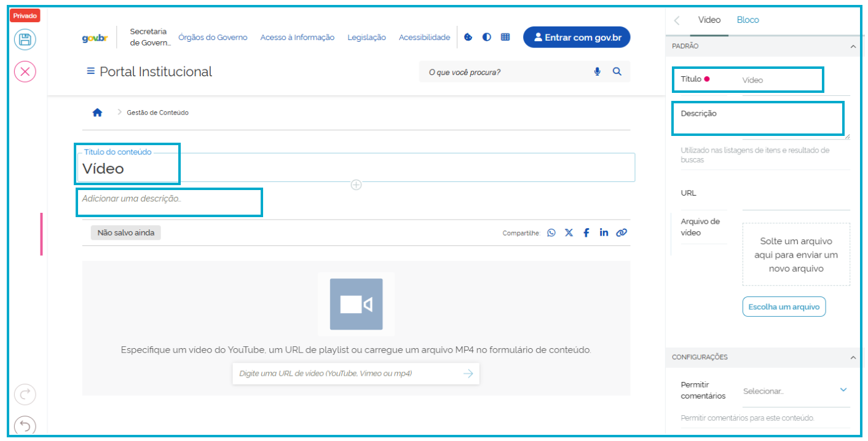Open the cookies icon in header
The image size is (868, 441).
tap(468, 37)
